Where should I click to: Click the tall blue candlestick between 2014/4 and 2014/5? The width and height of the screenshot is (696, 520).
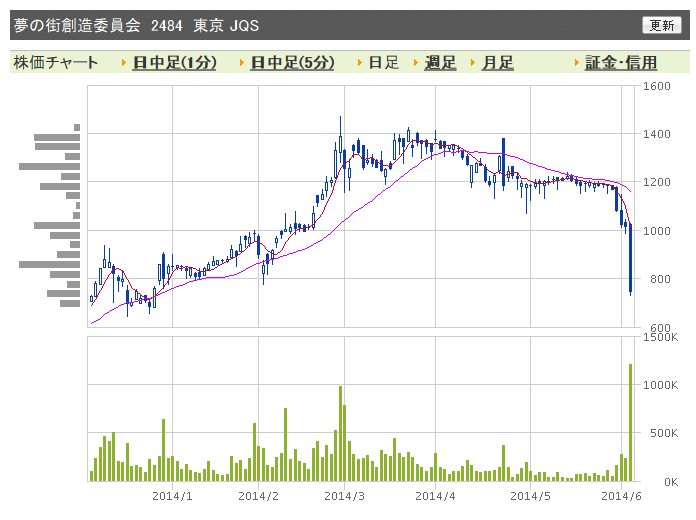click(x=503, y=162)
